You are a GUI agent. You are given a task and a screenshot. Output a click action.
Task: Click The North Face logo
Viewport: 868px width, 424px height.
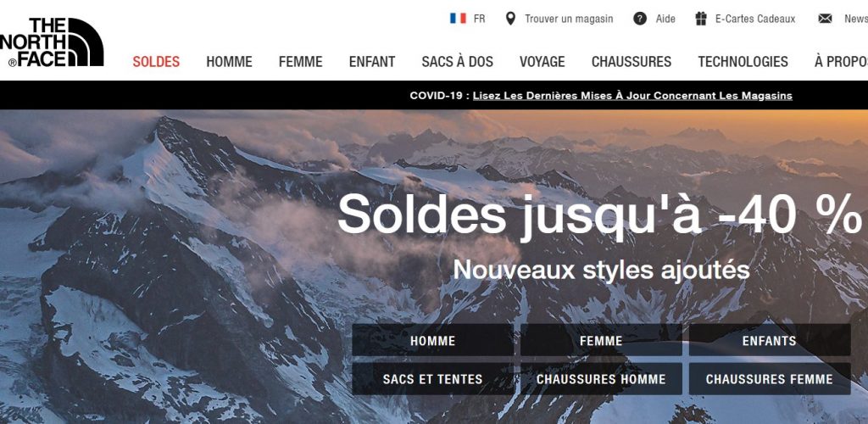click(x=52, y=42)
